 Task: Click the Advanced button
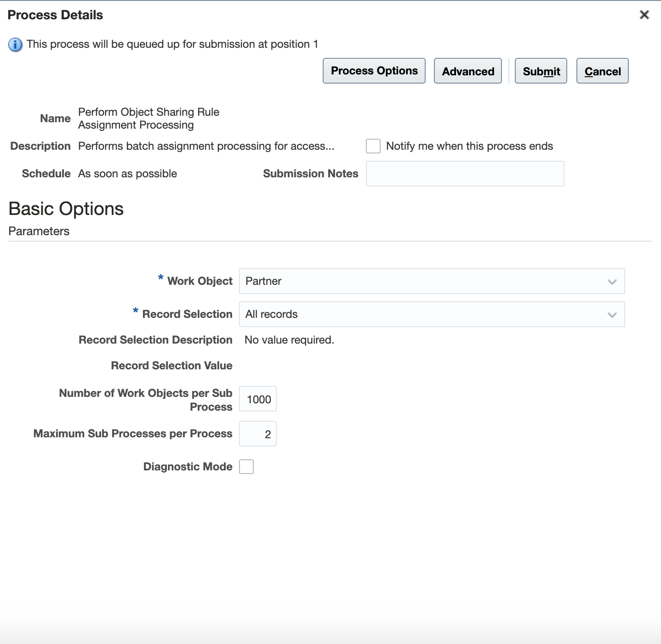467,71
